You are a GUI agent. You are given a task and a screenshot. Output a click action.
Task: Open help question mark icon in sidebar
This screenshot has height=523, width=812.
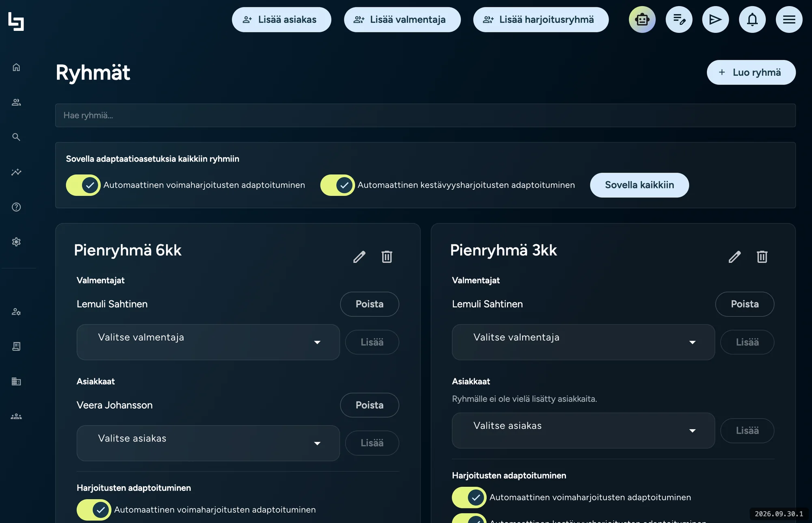click(x=16, y=207)
